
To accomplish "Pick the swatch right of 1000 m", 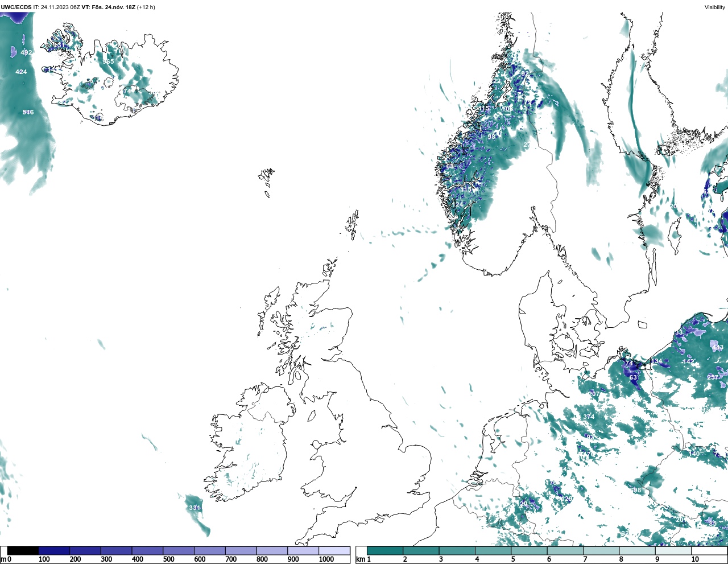I will pyautogui.click(x=334, y=551).
